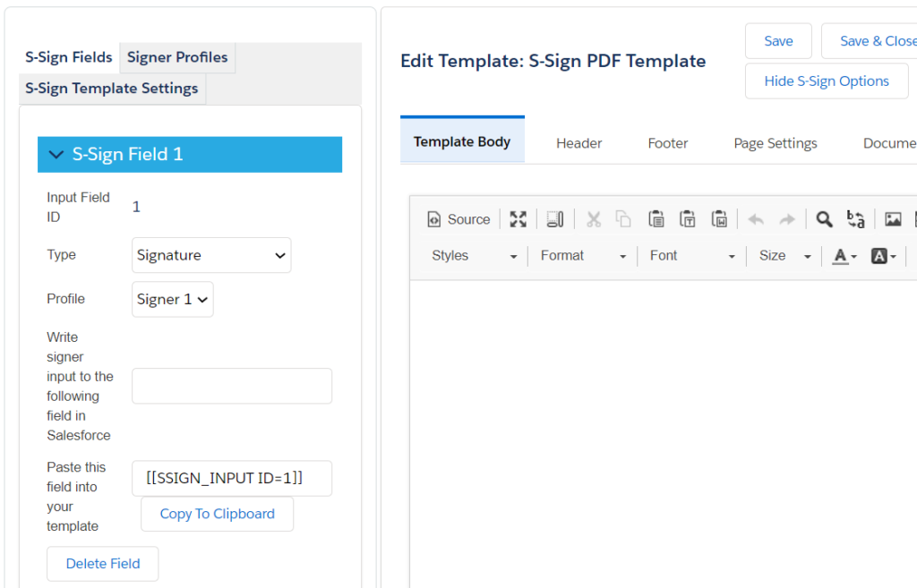Image resolution: width=917 pixels, height=588 pixels.
Task: Click the Redo icon in the editor
Action: click(786, 218)
